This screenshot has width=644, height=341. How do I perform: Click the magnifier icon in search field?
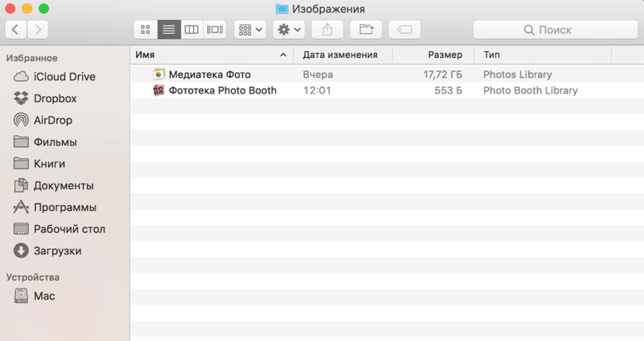pos(529,30)
